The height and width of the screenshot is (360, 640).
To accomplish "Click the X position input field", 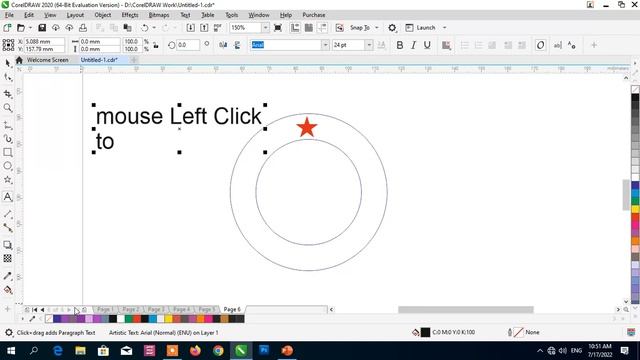I will (x=44, y=41).
